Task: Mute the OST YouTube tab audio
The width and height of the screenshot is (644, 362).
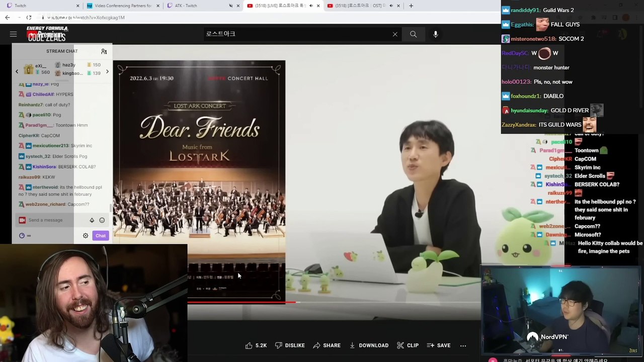Action: [x=391, y=6]
